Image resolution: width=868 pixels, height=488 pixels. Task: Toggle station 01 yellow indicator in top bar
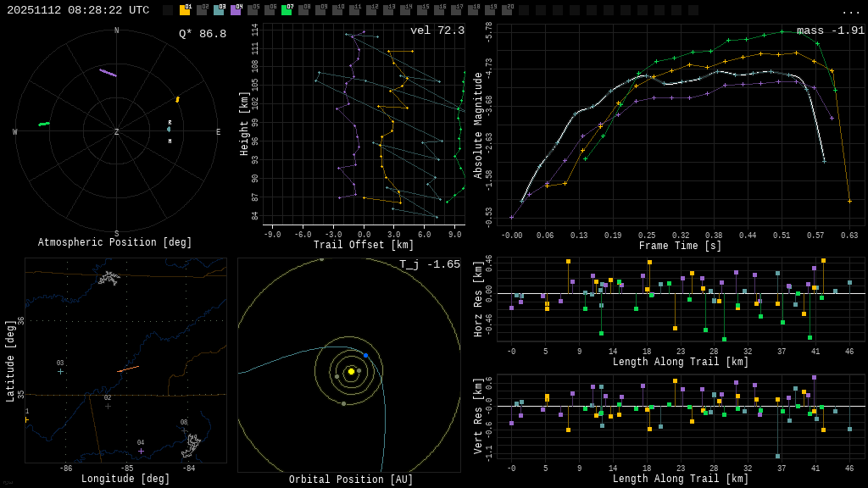pyautogui.click(x=185, y=10)
